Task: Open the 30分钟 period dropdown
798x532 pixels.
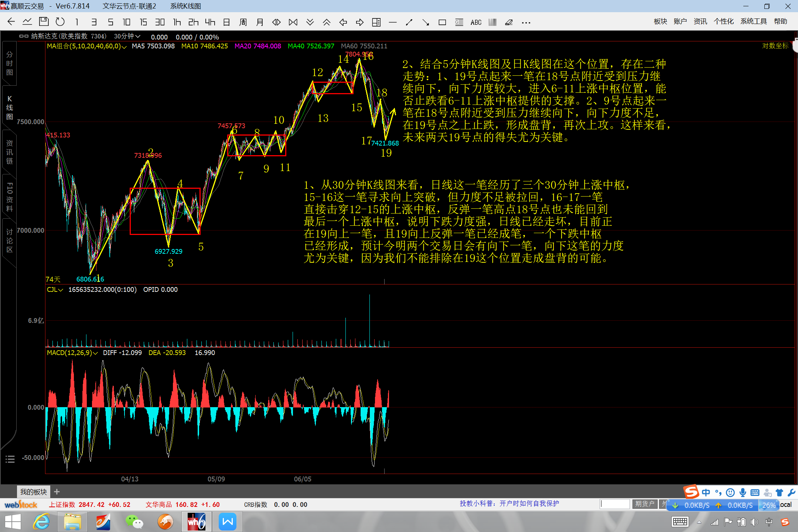Action: coord(127,36)
